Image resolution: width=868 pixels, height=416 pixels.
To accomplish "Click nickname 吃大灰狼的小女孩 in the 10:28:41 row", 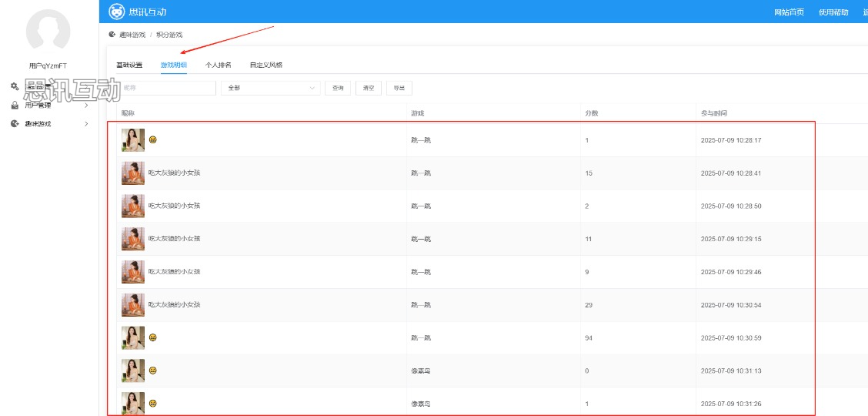I will 175,173.
